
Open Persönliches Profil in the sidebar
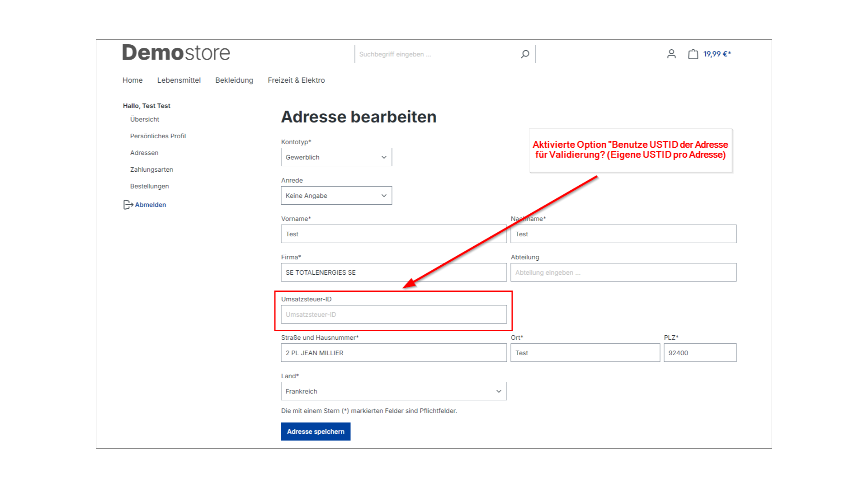pos(158,136)
